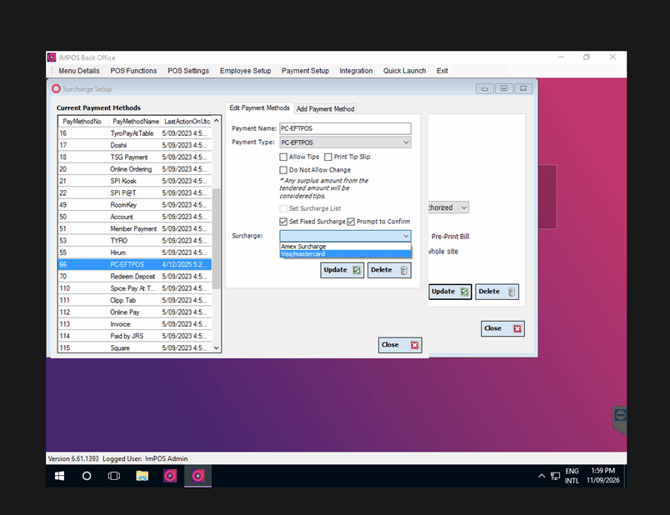
Task: Collapse the Surcharge dropdown arrow
Action: (406, 236)
